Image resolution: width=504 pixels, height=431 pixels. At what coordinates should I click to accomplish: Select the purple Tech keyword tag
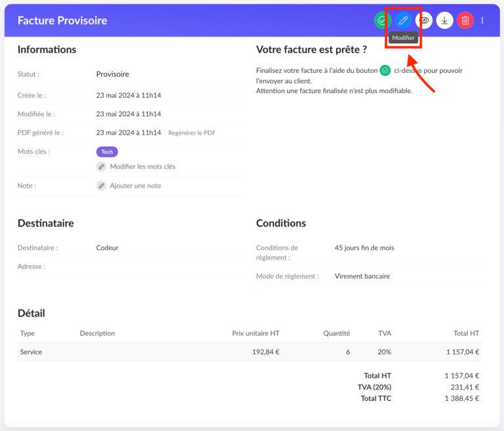click(107, 152)
